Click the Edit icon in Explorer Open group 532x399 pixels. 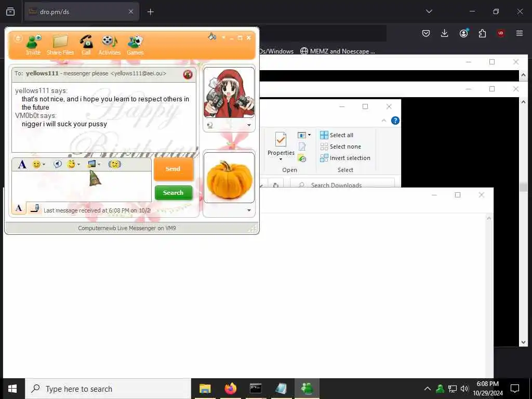point(302,147)
